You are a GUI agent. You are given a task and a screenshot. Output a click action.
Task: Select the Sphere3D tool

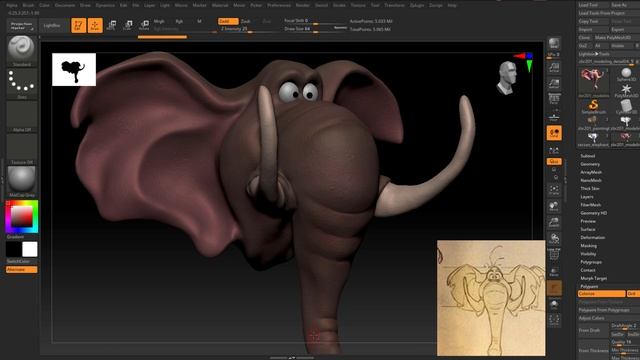point(626,75)
